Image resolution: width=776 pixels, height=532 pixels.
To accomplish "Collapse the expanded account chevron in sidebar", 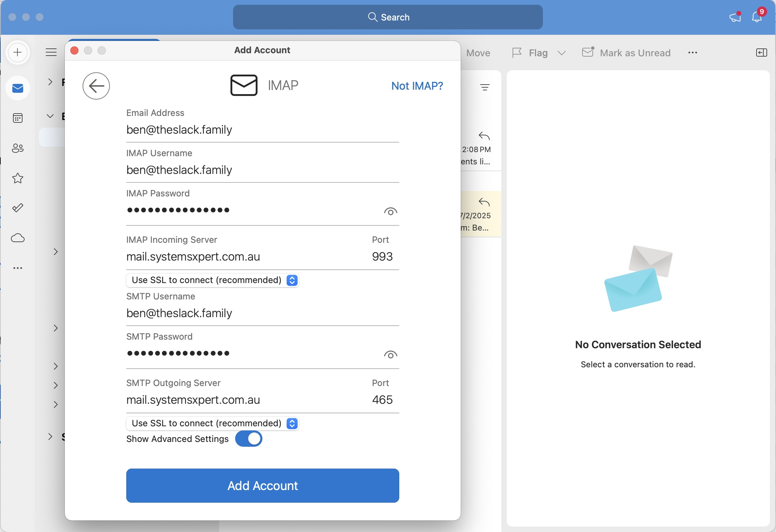I will (50, 116).
